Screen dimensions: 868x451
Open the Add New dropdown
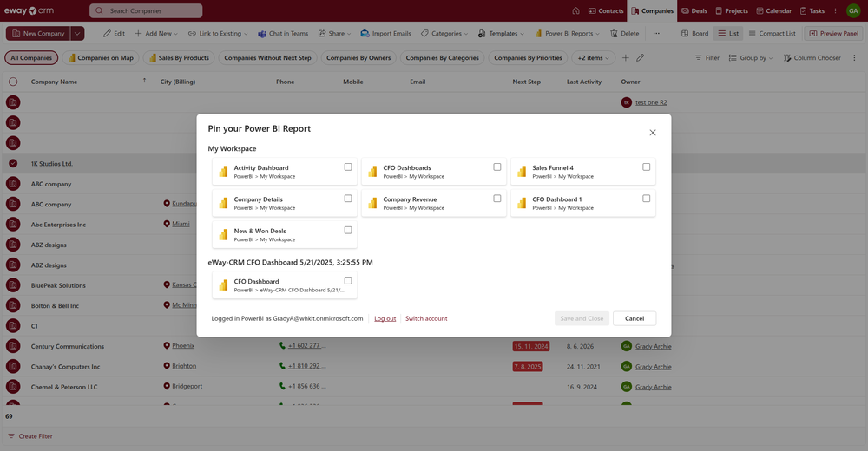(x=156, y=33)
